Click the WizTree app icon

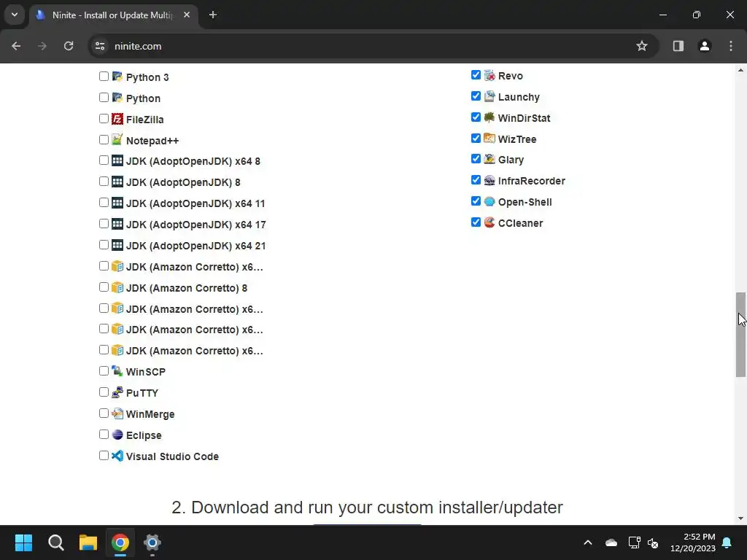click(x=489, y=138)
